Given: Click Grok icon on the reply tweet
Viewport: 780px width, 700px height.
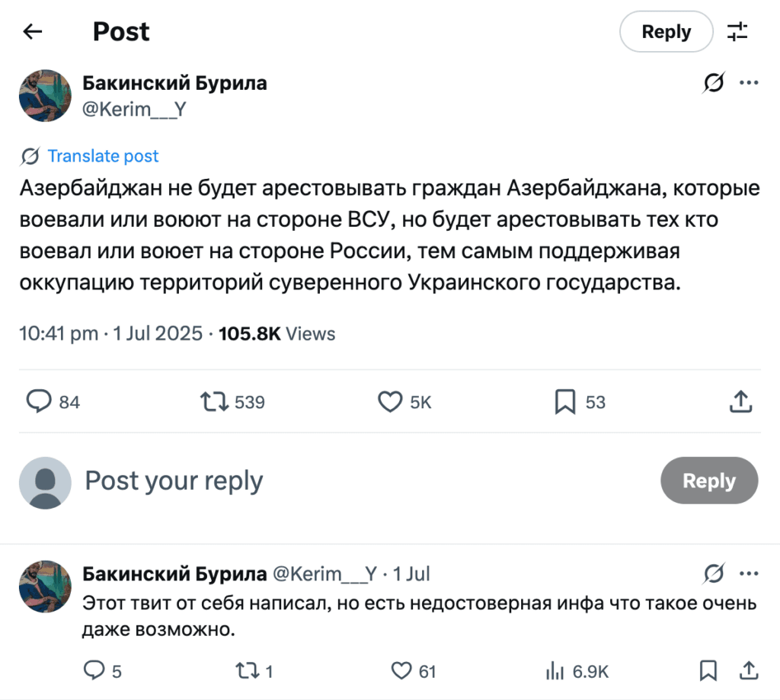Looking at the screenshot, I should pyautogui.click(x=714, y=574).
